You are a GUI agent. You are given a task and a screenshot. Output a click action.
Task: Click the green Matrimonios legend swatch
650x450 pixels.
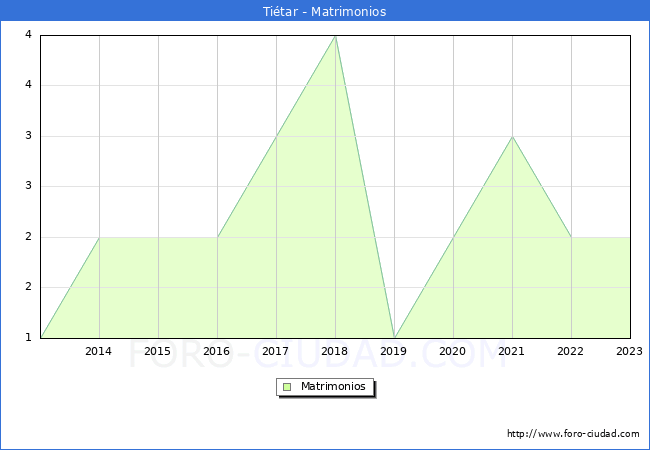(x=287, y=387)
